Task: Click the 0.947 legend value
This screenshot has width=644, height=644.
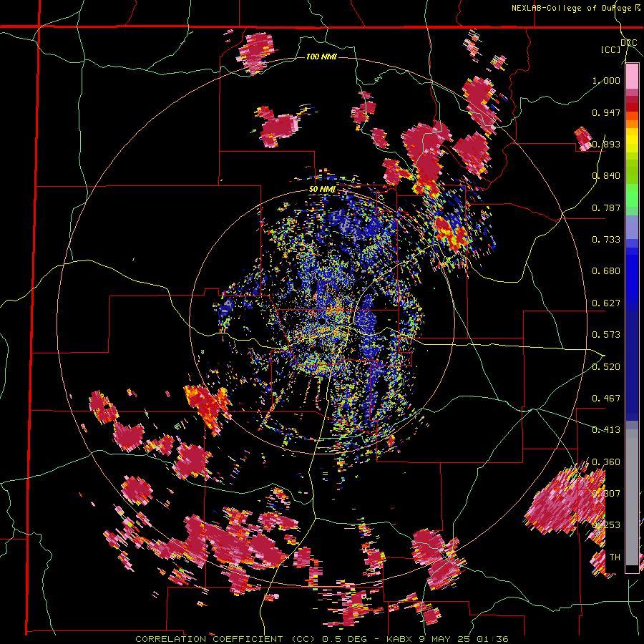Action: [606, 112]
